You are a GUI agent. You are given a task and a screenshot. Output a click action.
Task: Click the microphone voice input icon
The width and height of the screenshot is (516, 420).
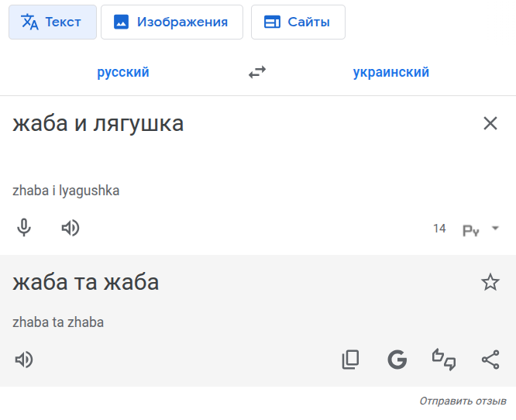(24, 228)
